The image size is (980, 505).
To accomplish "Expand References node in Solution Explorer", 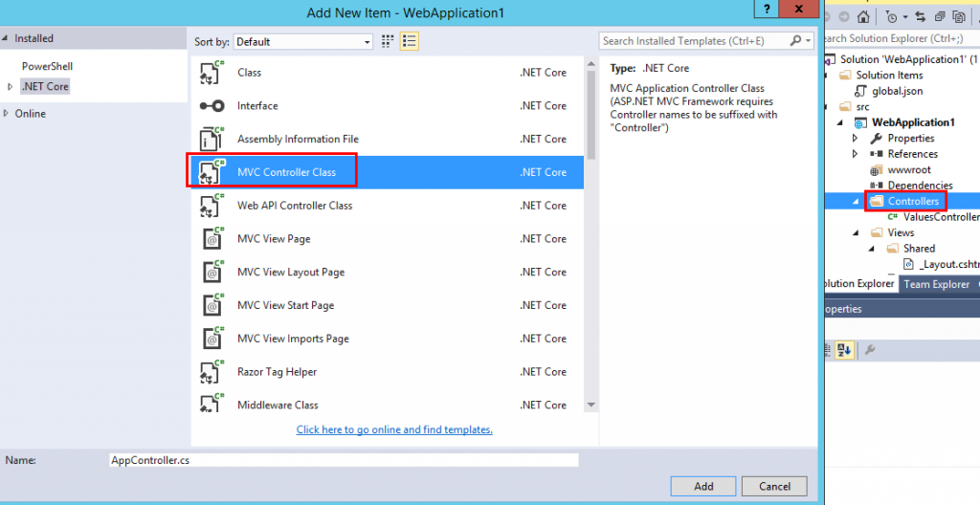I will tap(856, 154).
